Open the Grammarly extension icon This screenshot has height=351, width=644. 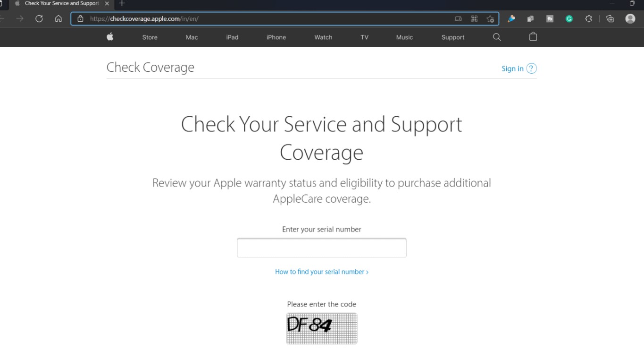(x=569, y=19)
